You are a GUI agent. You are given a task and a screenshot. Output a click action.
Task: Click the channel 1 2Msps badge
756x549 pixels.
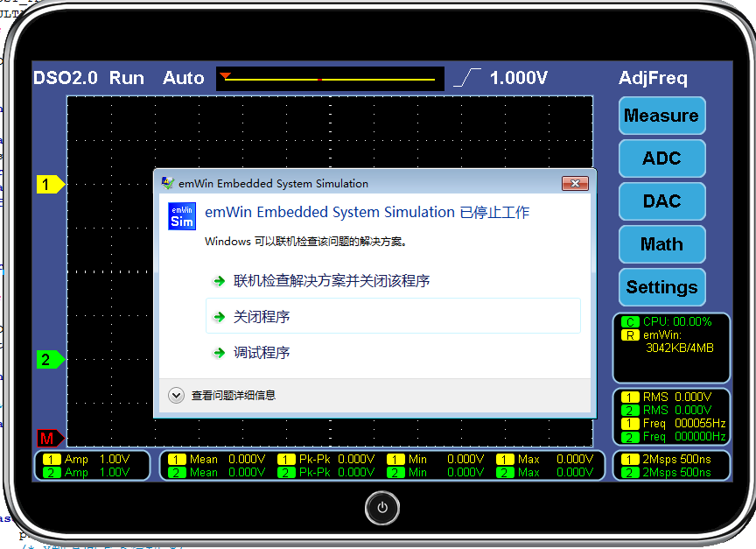[x=630, y=460]
